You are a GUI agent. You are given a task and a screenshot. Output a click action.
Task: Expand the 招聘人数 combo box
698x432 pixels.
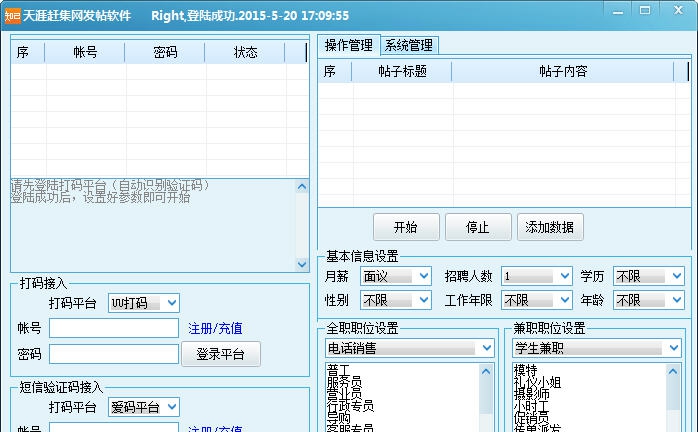point(537,276)
